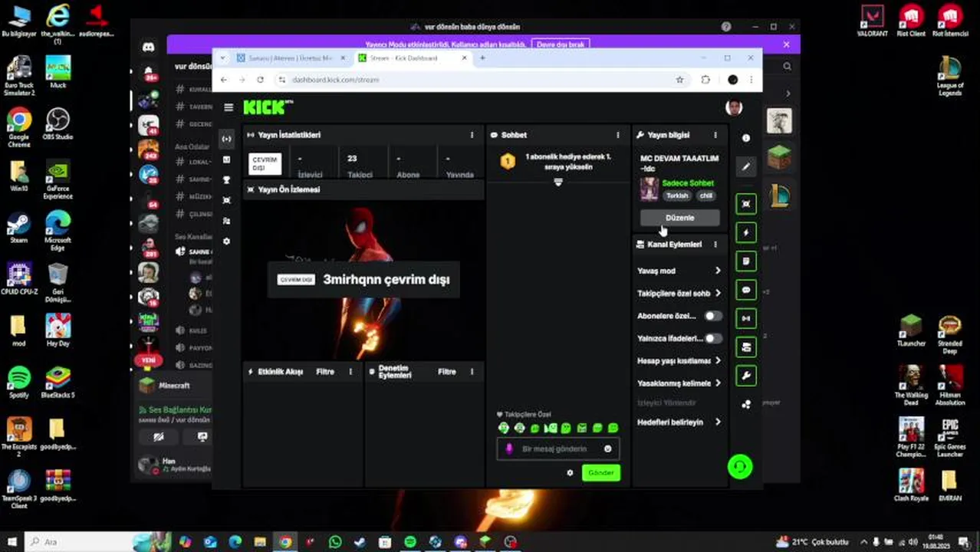Open the chat emoji picker
Image resolution: width=980 pixels, height=552 pixels.
(x=608, y=449)
